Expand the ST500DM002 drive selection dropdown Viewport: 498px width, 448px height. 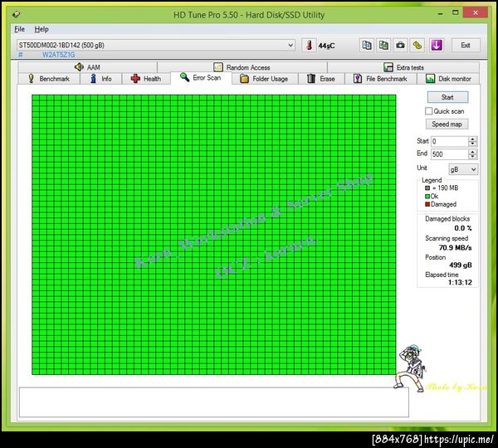pyautogui.click(x=290, y=45)
